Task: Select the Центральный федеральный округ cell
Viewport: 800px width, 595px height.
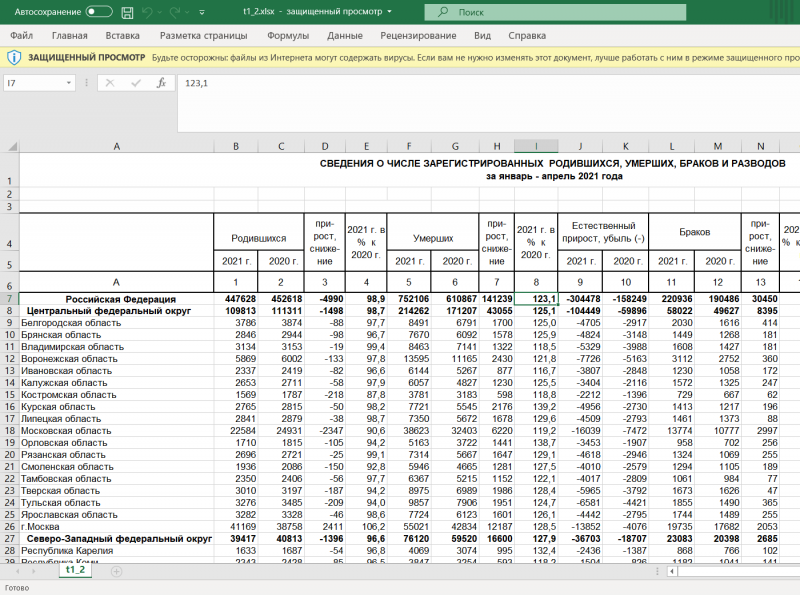Action: point(116,311)
